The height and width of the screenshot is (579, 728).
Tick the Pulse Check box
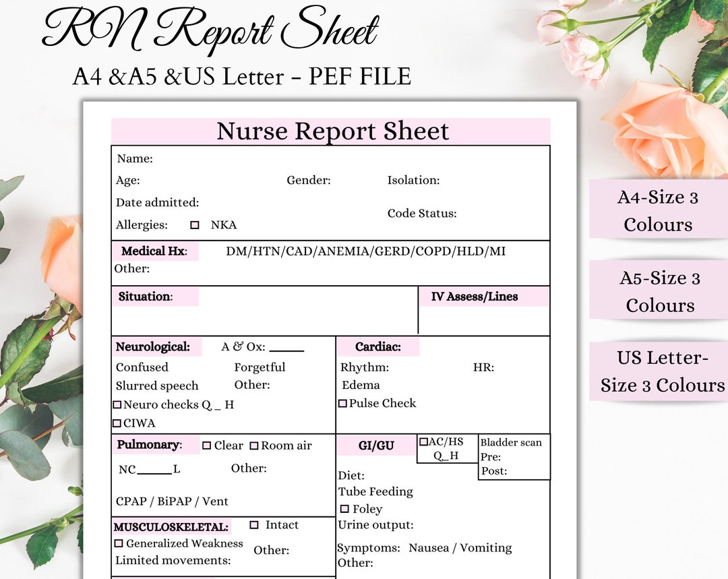[x=342, y=403]
